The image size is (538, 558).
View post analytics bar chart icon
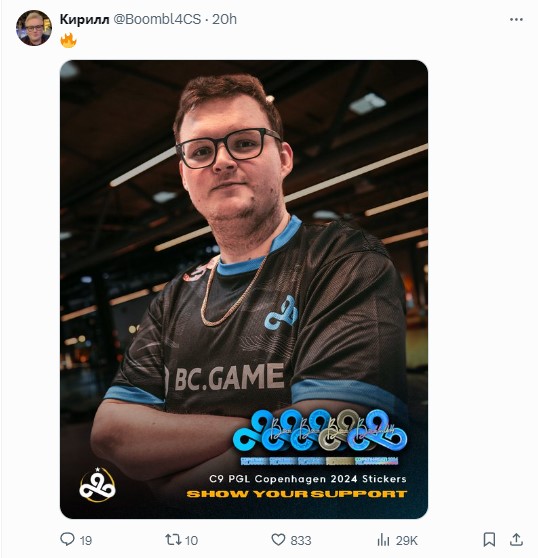click(383, 540)
